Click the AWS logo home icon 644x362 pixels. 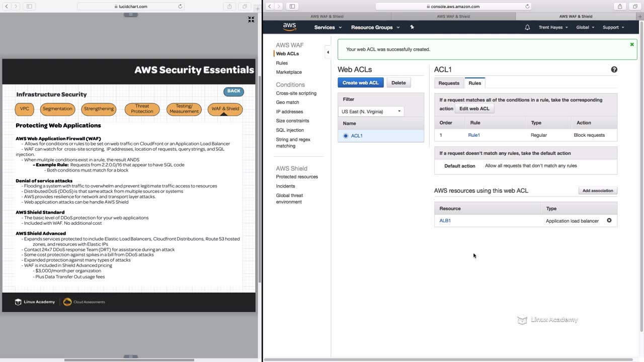(x=289, y=27)
